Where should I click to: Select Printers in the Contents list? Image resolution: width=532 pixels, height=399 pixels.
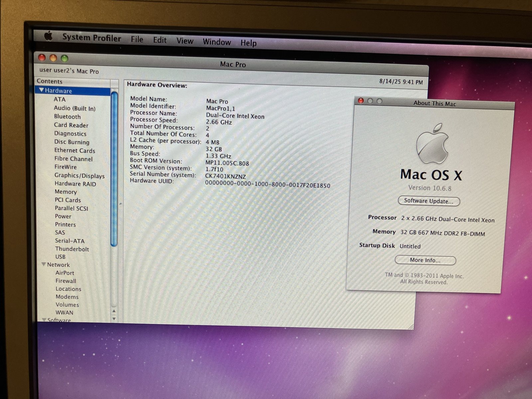coord(66,224)
